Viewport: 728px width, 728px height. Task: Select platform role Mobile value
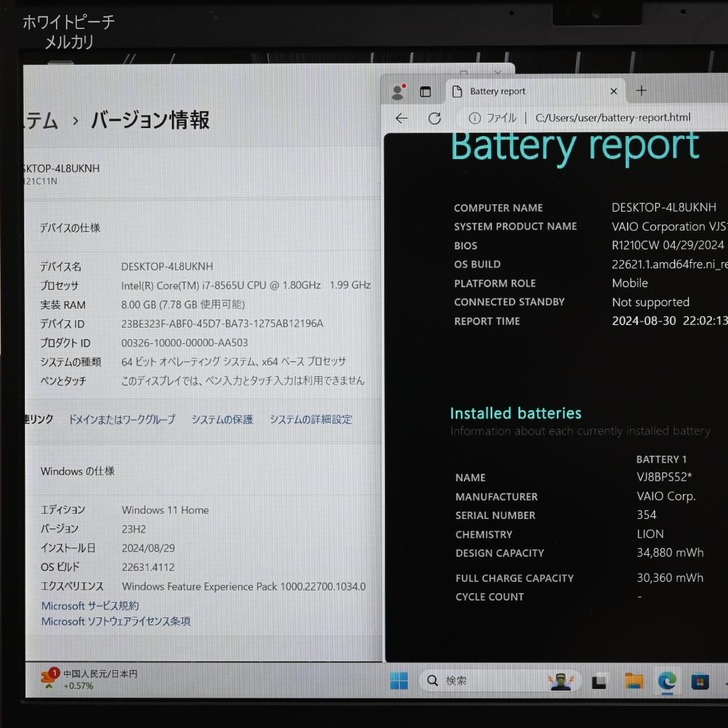tap(630, 282)
